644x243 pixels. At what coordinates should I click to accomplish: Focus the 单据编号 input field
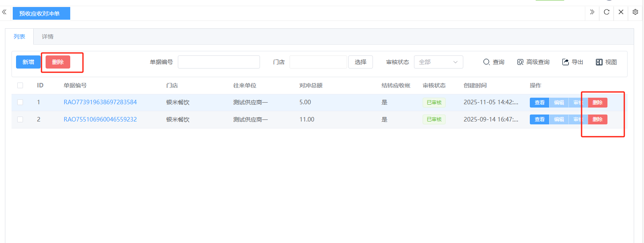218,62
